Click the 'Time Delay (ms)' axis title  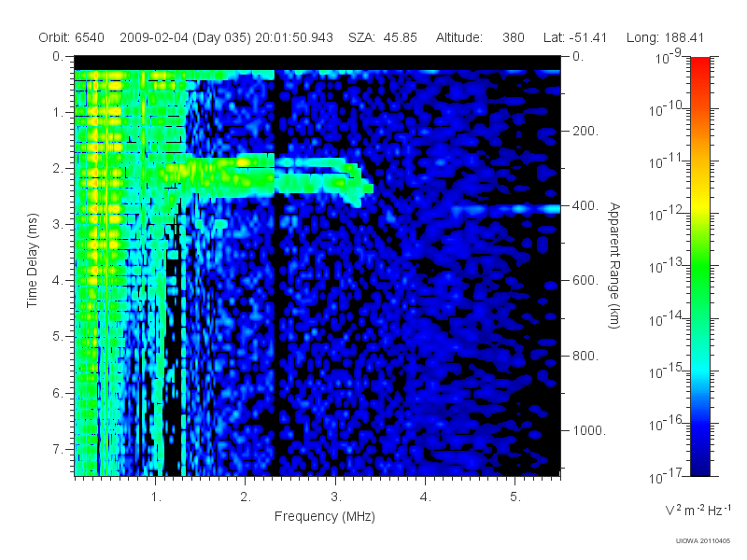tap(32, 261)
